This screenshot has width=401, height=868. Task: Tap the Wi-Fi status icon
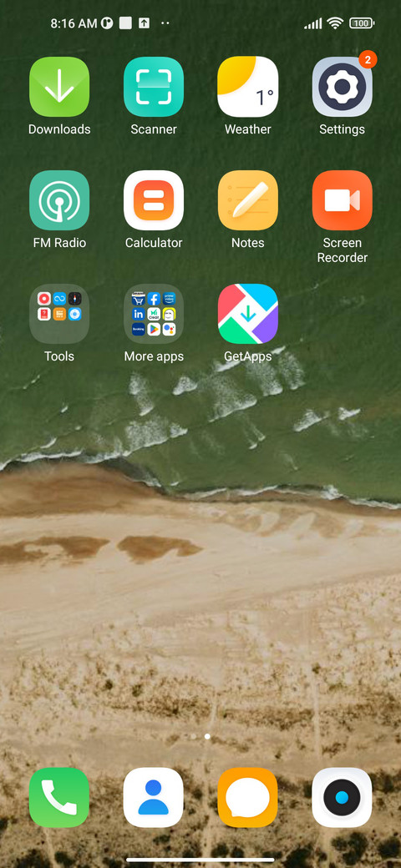[x=335, y=23]
